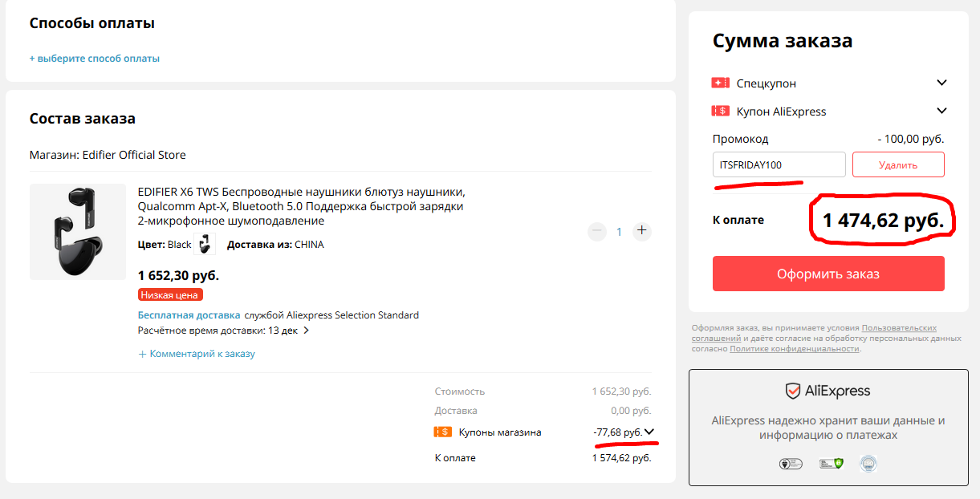
Task: Expand the Спецкупон dropdown
Action: [941, 83]
